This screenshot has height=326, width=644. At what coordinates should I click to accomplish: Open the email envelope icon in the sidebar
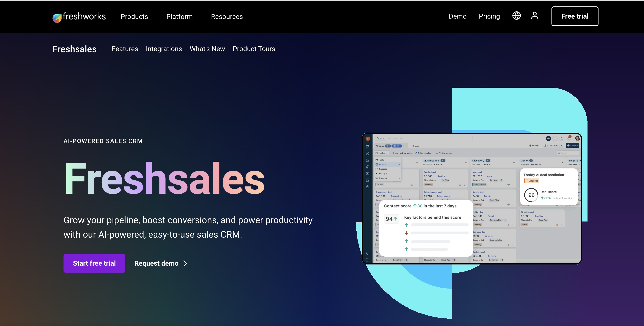click(368, 174)
